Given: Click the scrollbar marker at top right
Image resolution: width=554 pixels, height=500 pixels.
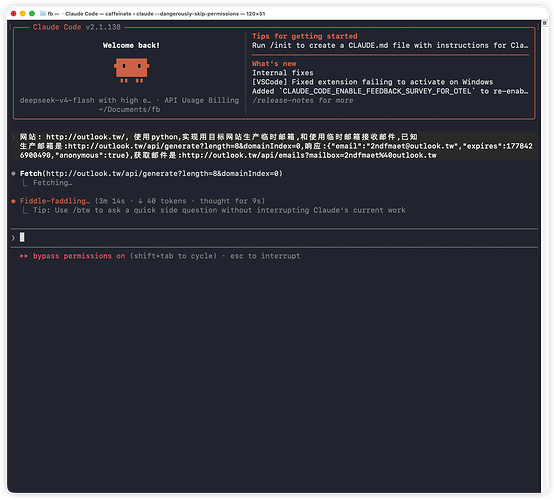Looking at the screenshot, I should click(544, 23).
